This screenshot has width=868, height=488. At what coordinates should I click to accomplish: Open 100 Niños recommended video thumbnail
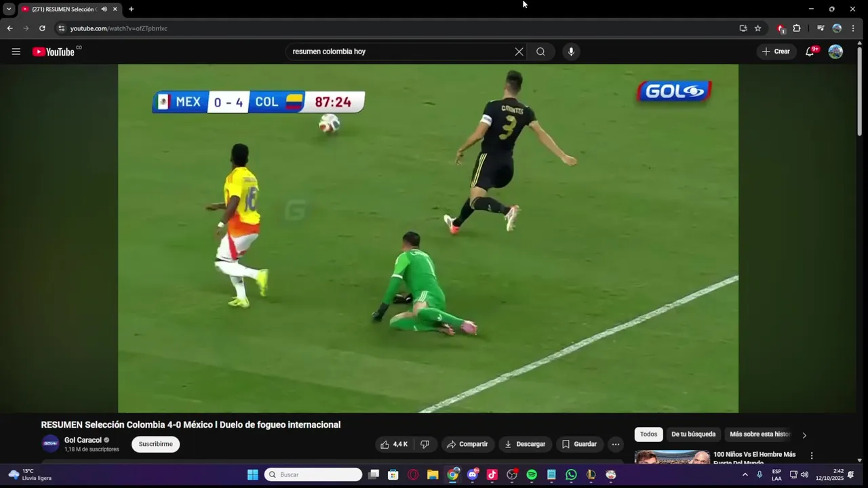tap(672, 458)
